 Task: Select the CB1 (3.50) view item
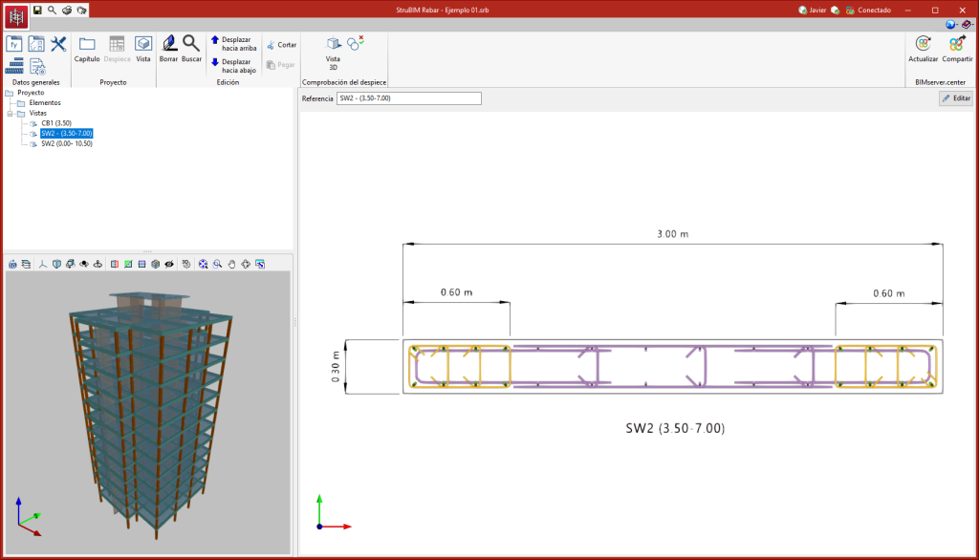(x=55, y=123)
